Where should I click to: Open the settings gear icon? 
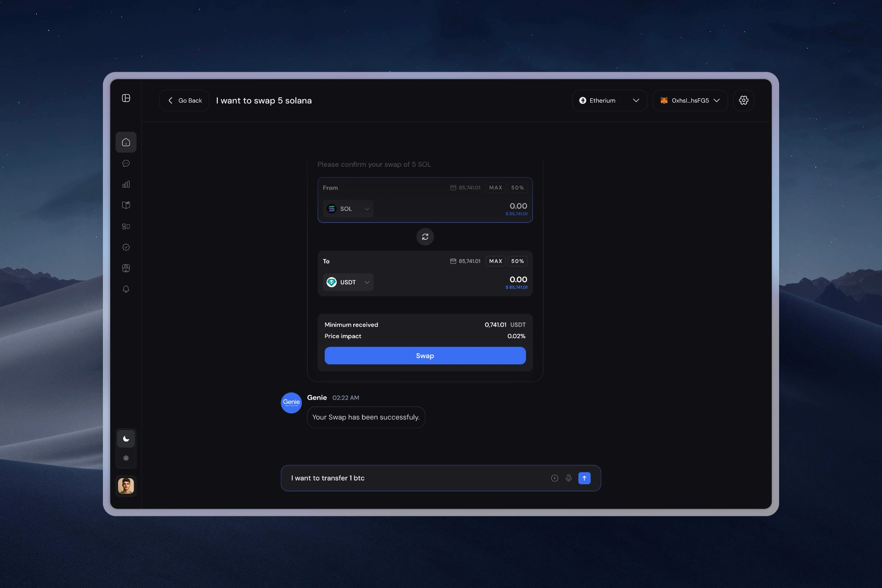744,100
